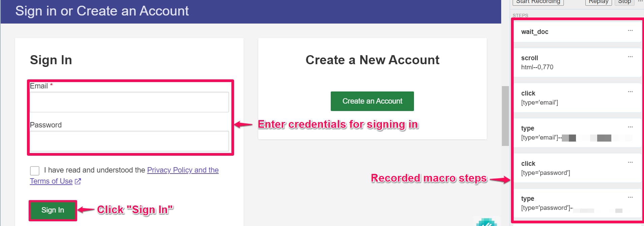Stop the macro recording
This screenshot has height=226, width=644.
[624, 2]
